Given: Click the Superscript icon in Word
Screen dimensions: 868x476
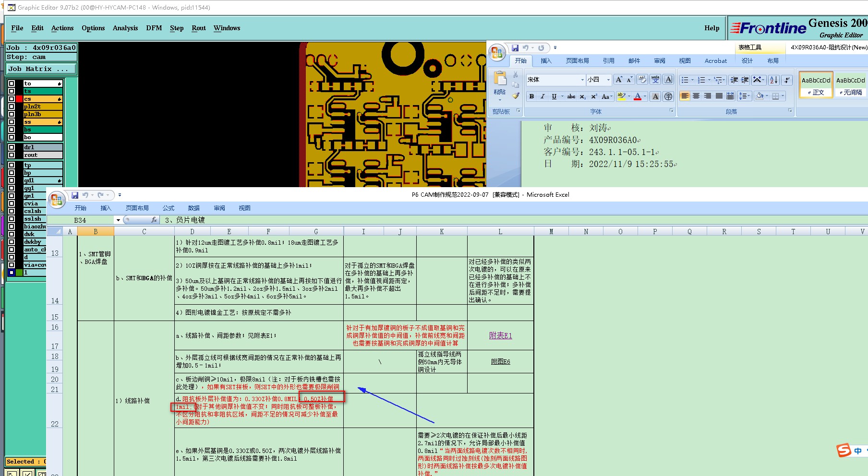Looking at the screenshot, I should tap(594, 96).
